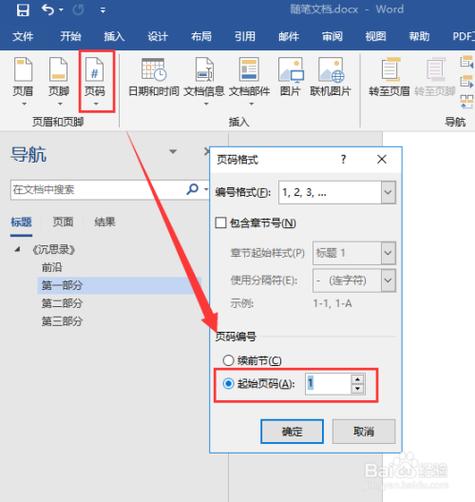475x502 pixels.
Task: Click the 起始页码 number field
Action: (328, 383)
